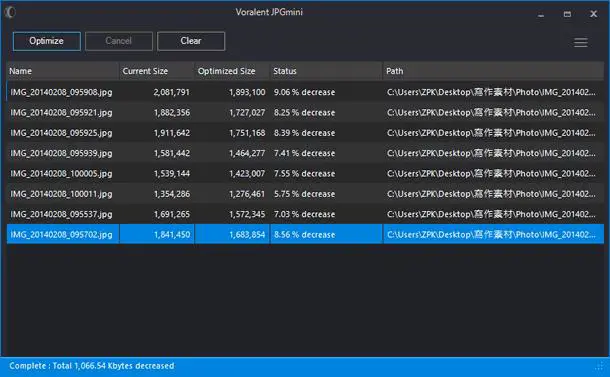The image size is (610, 377).
Task: Open the hamburger menu icon
Action: pos(580,42)
